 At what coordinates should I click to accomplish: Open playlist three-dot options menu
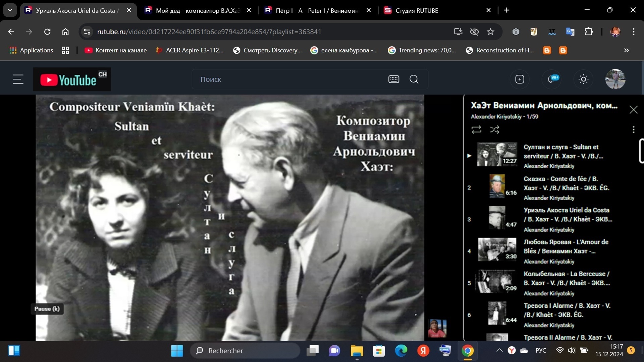click(x=633, y=130)
